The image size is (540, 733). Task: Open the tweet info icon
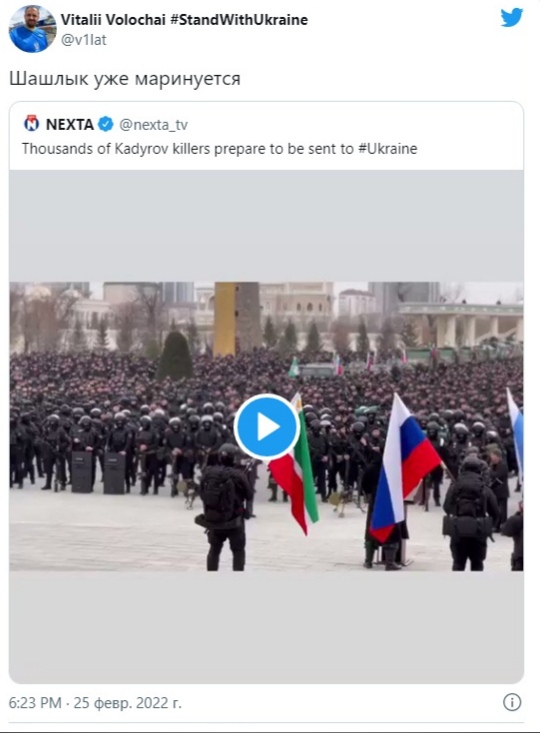pos(512,702)
